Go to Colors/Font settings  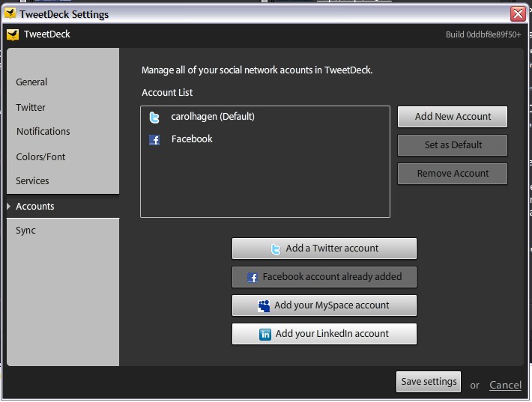click(x=40, y=157)
